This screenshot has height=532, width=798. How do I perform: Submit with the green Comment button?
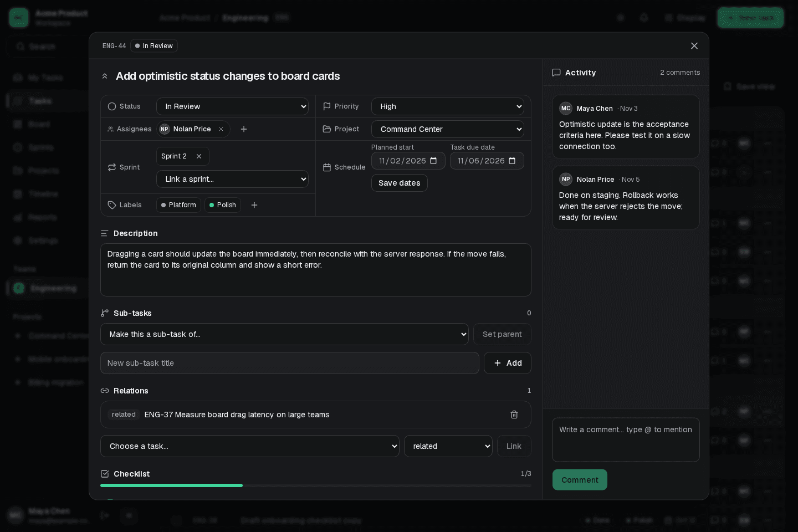click(580, 480)
